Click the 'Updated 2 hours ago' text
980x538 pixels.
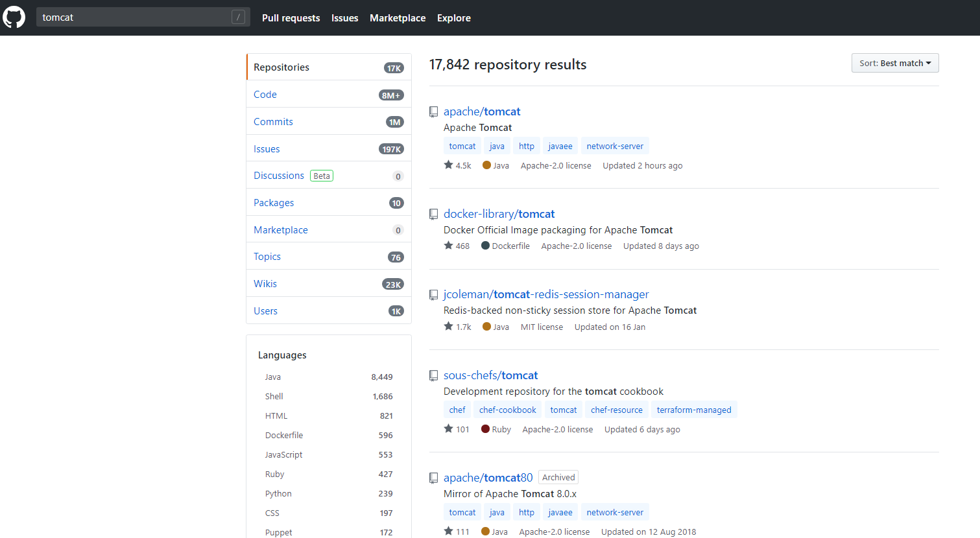click(643, 166)
